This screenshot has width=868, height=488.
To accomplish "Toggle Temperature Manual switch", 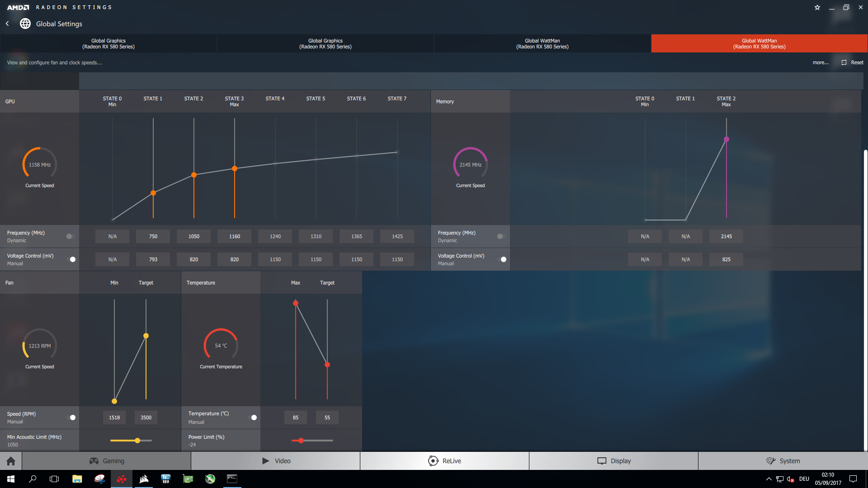I will point(253,418).
